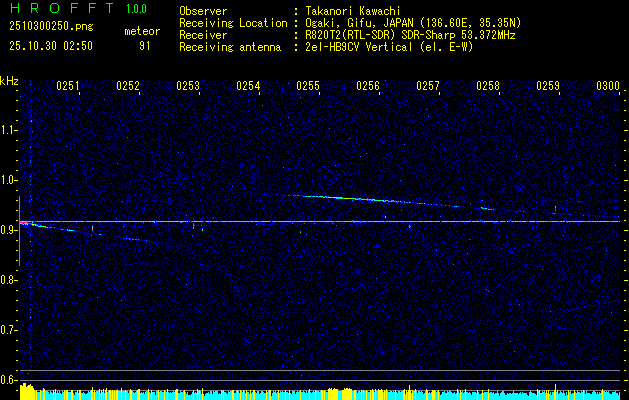This screenshot has width=629, height=400.
Task: Click the 0253 time marker
Action: tap(188, 87)
